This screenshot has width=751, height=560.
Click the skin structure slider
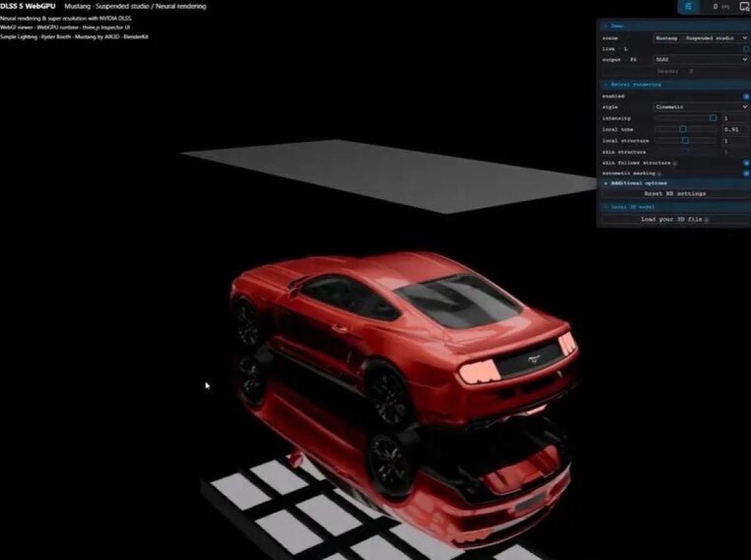(x=686, y=152)
